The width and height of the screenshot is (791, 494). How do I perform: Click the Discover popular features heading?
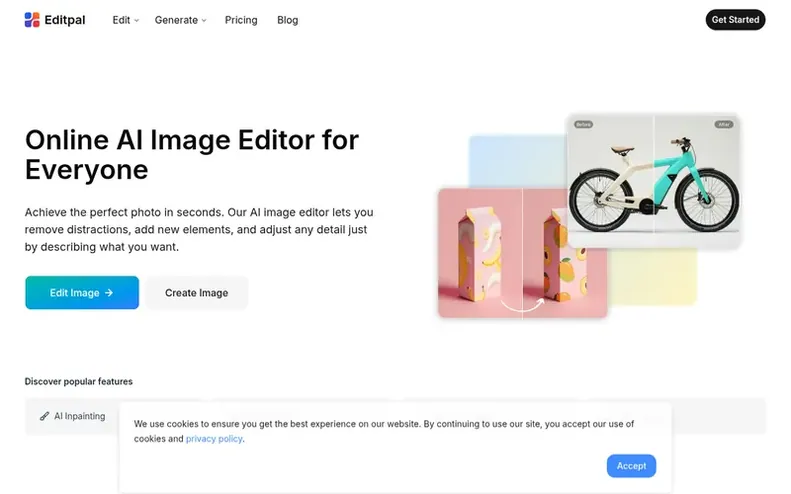(79, 381)
